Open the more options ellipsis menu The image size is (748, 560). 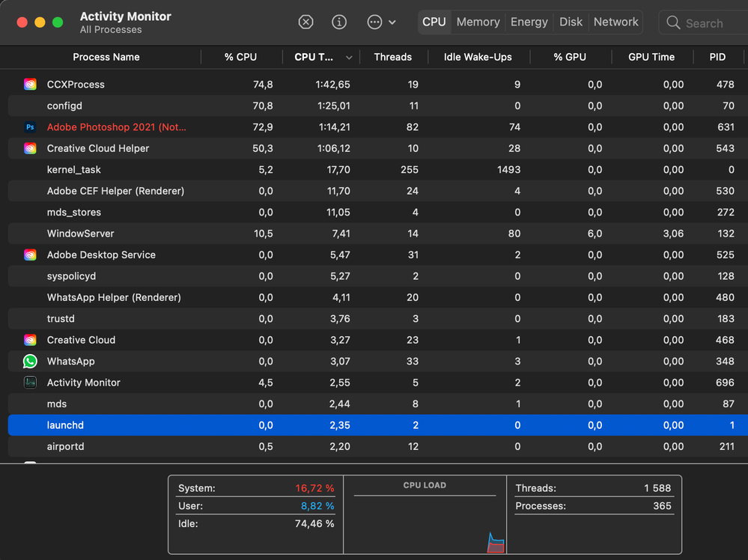[x=381, y=22]
